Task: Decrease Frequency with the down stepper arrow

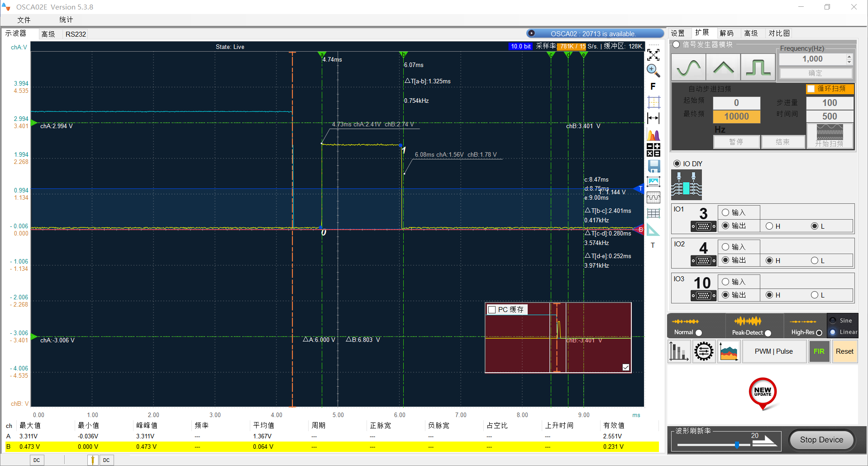Action: (x=849, y=62)
